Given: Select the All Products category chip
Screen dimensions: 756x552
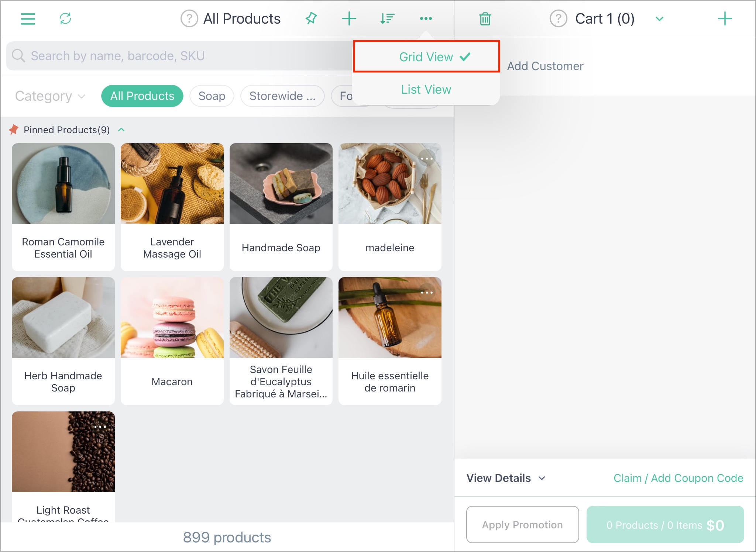Looking at the screenshot, I should coord(142,96).
